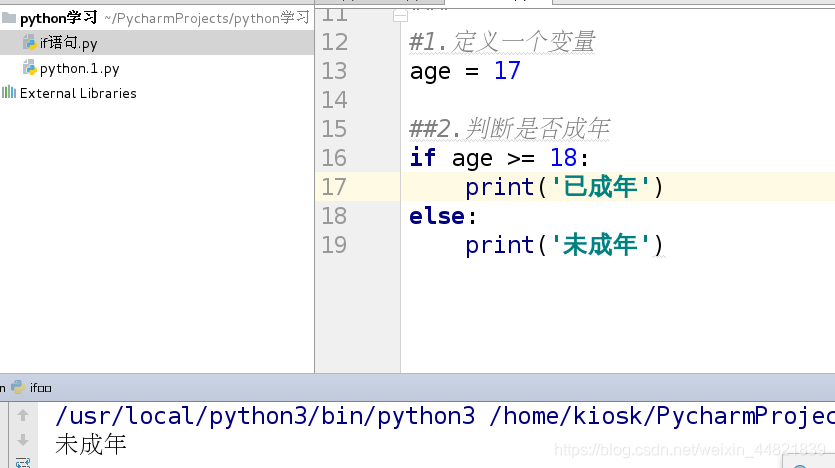The height and width of the screenshot is (468, 835).
Task: Click line number 12 in the gutter
Action: 334,42
